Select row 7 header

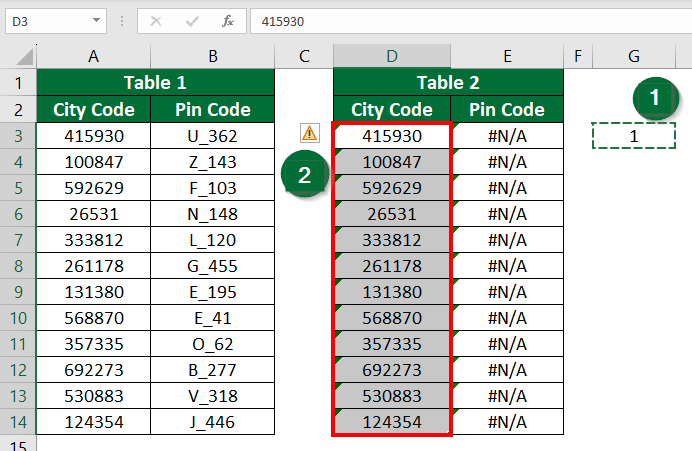[18, 240]
